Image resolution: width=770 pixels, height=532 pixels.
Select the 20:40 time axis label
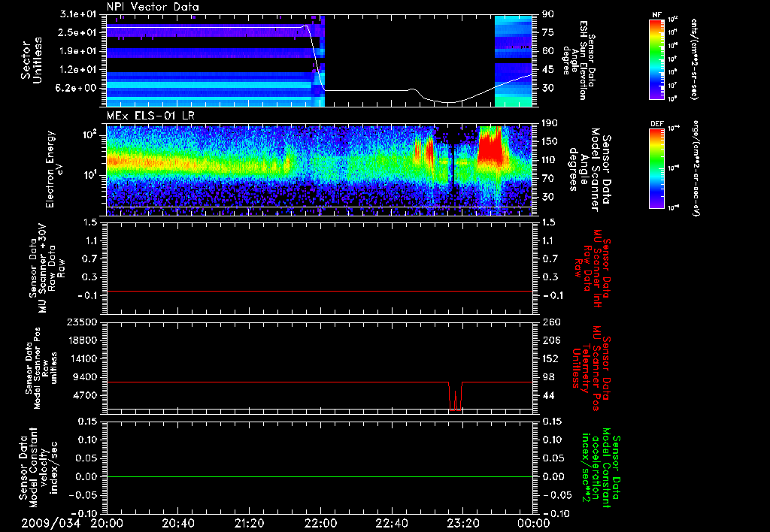point(177,523)
